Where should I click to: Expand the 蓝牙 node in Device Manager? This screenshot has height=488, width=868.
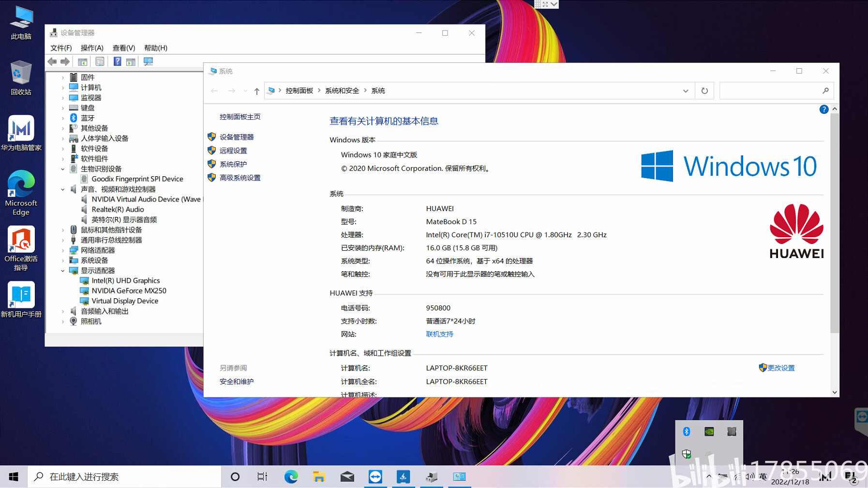[x=63, y=118]
